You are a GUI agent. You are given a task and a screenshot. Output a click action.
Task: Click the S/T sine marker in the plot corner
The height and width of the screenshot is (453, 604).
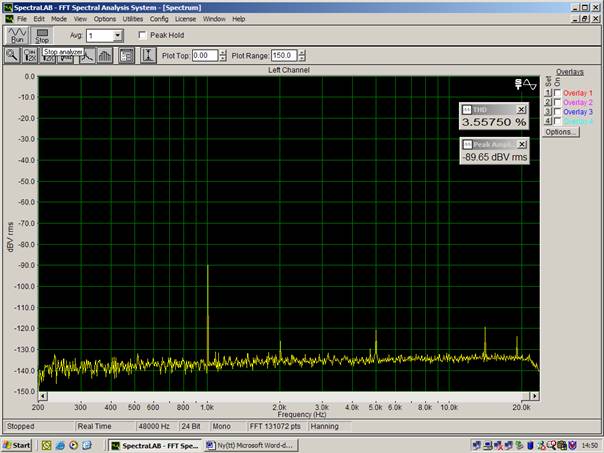tap(526, 84)
